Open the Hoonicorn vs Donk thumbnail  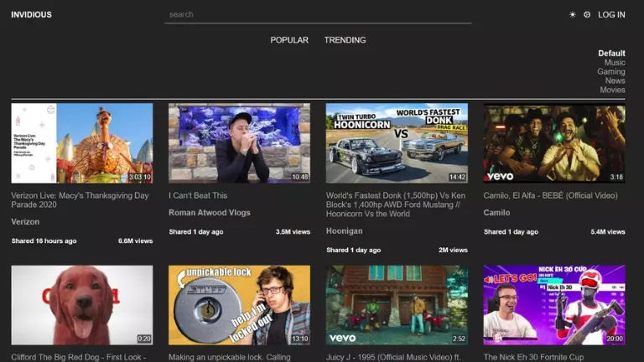(397, 143)
